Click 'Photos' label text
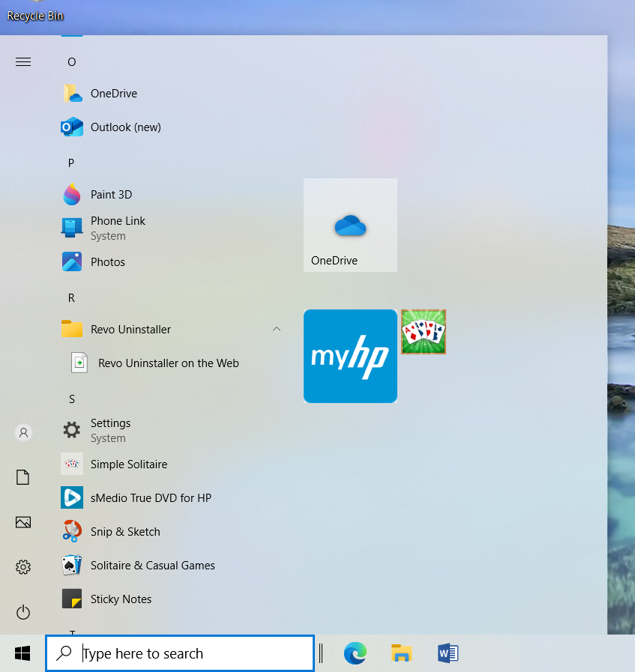 coord(108,262)
